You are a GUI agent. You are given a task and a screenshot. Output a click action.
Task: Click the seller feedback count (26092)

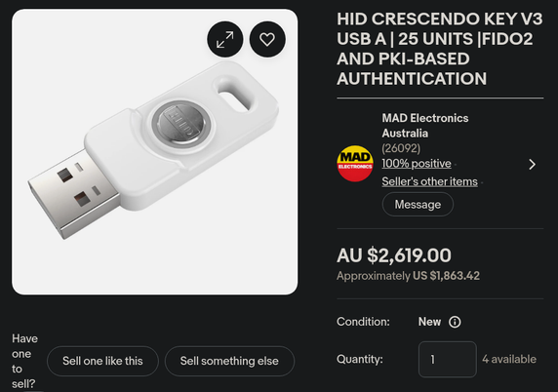[401, 148]
